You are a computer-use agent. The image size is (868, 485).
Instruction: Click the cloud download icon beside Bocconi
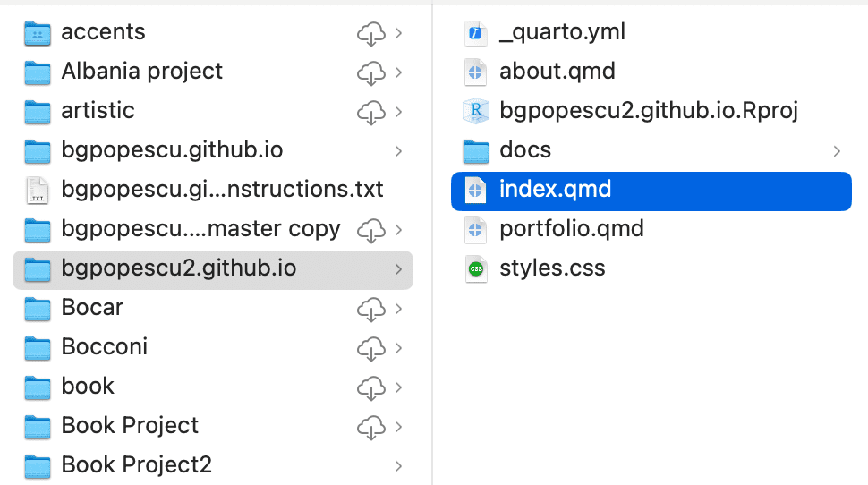[x=370, y=347]
